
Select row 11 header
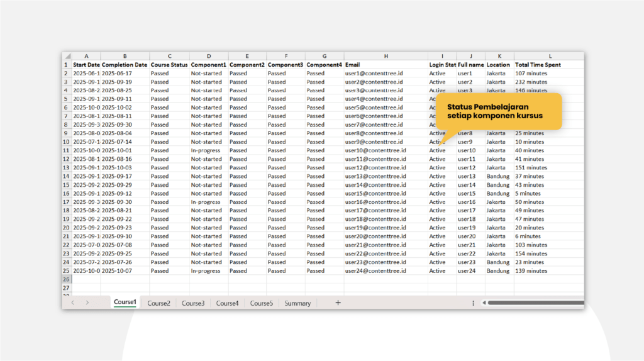point(66,150)
